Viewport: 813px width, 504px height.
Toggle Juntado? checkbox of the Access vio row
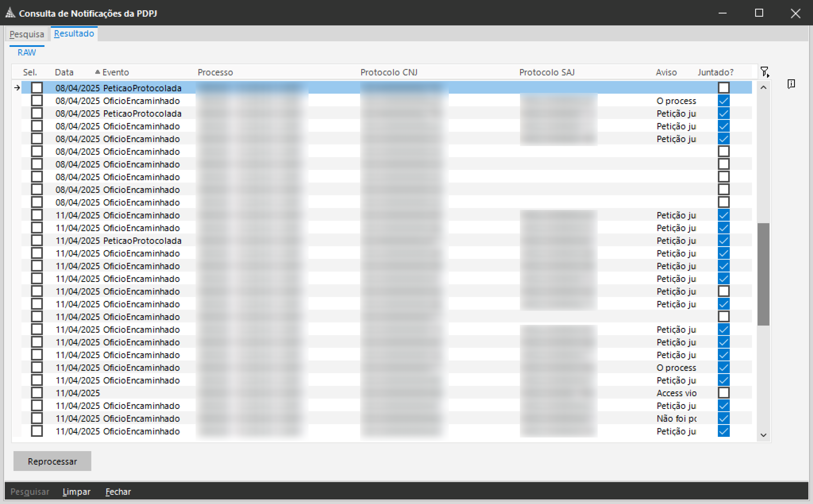pyautogui.click(x=724, y=393)
